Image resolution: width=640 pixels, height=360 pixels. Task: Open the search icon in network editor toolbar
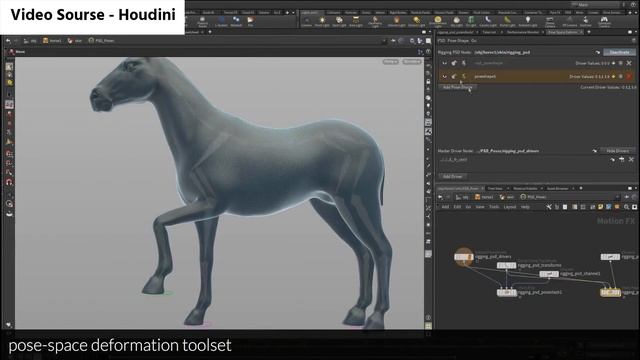[627, 207]
